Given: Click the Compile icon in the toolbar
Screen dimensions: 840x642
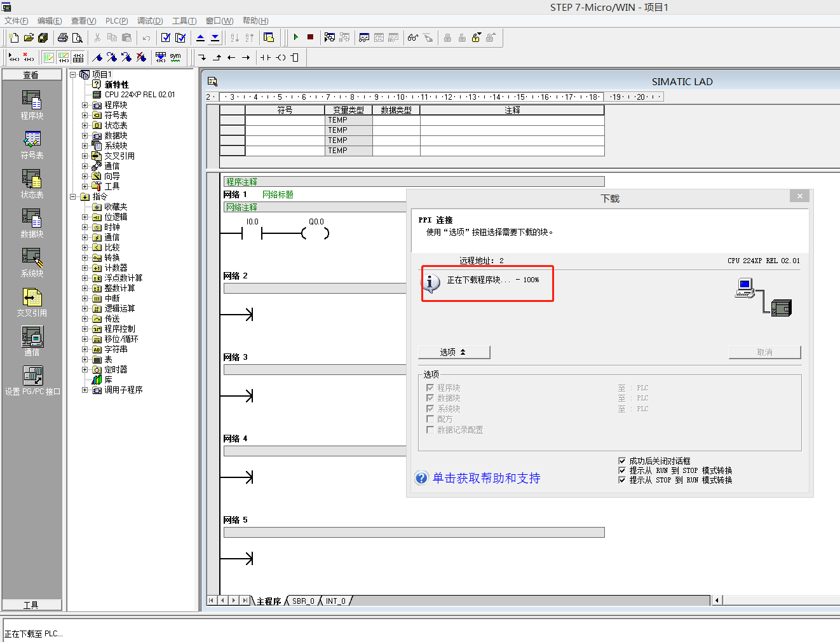Looking at the screenshot, I should click(x=166, y=38).
